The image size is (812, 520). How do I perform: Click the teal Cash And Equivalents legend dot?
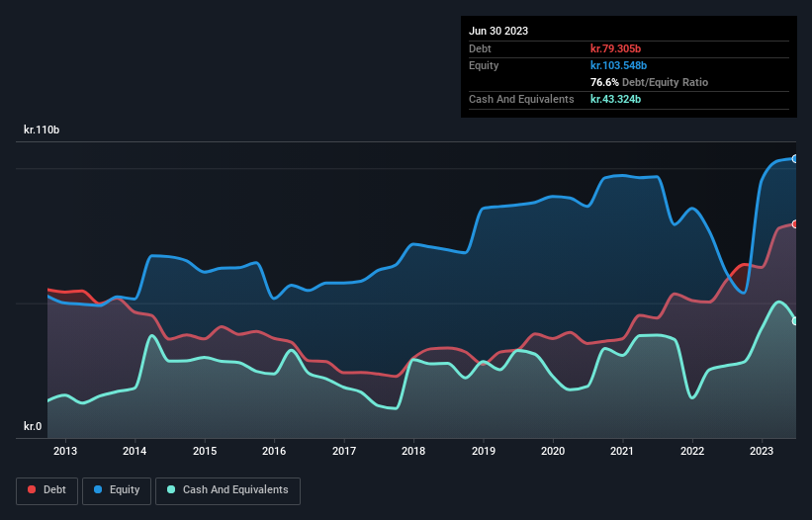[171, 489]
